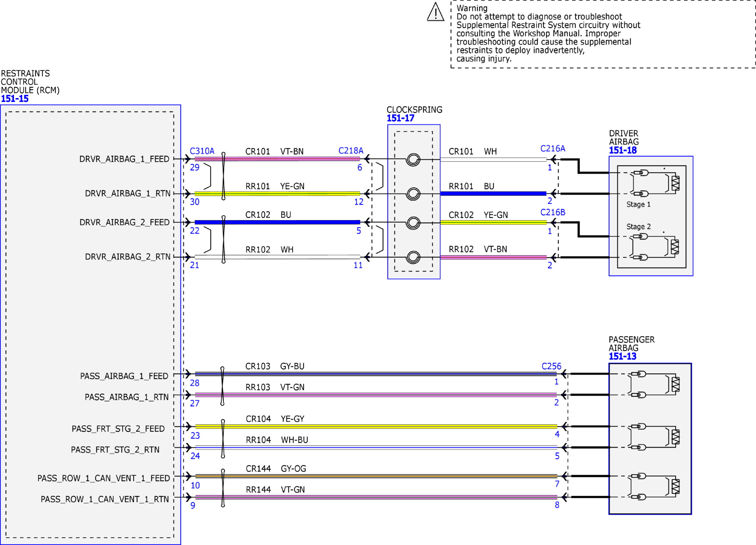Open the 151-15 RCM page link
The image size is (756, 545).
(15, 99)
